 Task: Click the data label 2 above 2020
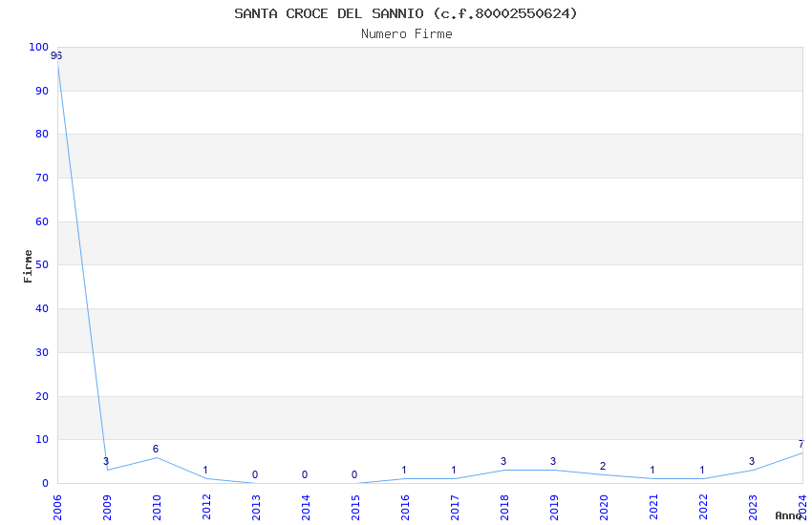(603, 466)
